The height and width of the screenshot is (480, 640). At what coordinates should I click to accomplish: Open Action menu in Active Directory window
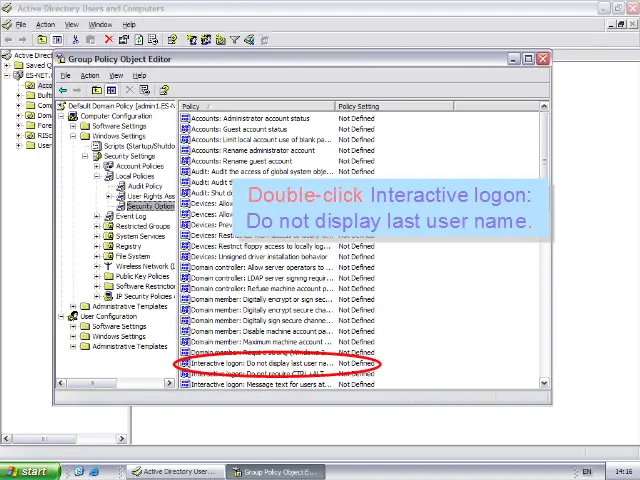click(x=45, y=24)
